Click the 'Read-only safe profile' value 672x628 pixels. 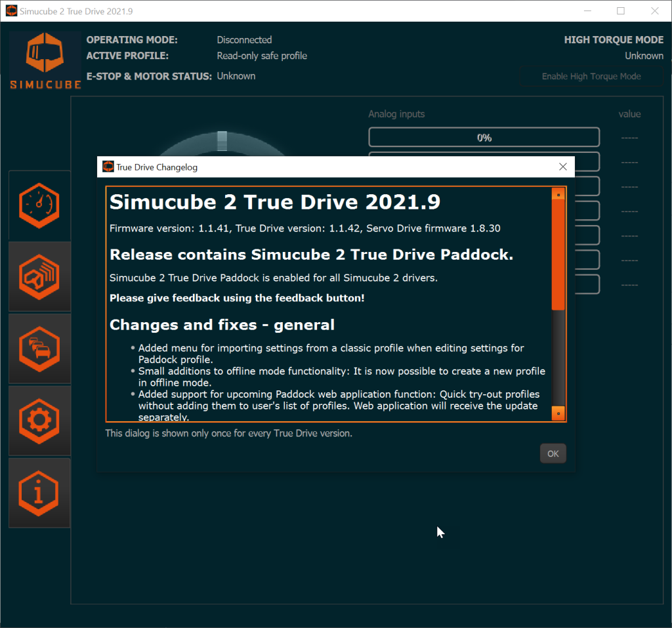[262, 56]
